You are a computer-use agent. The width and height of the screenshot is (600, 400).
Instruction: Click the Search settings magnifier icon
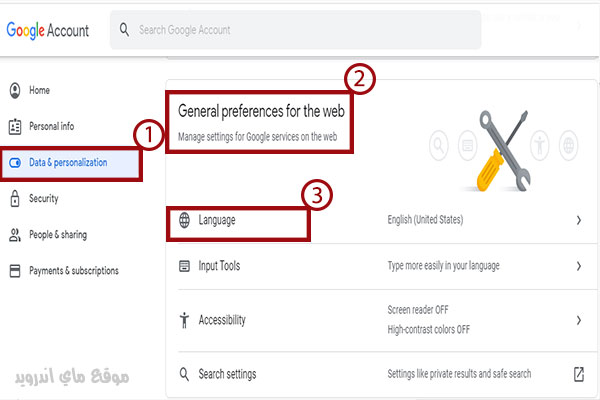pyautogui.click(x=184, y=374)
